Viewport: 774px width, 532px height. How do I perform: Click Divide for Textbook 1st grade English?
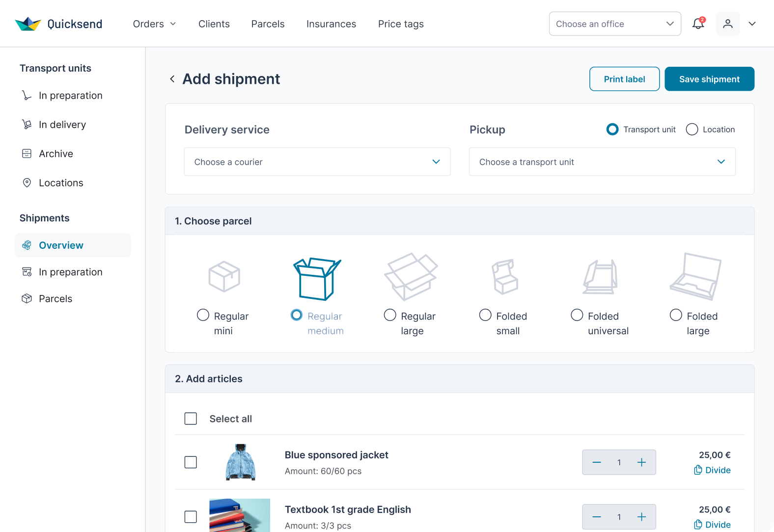pyautogui.click(x=712, y=525)
